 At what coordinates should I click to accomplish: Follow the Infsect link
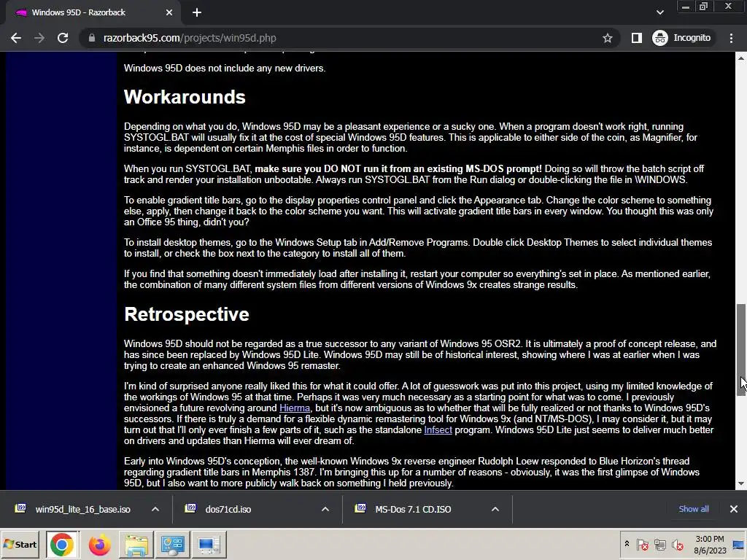tap(438, 430)
